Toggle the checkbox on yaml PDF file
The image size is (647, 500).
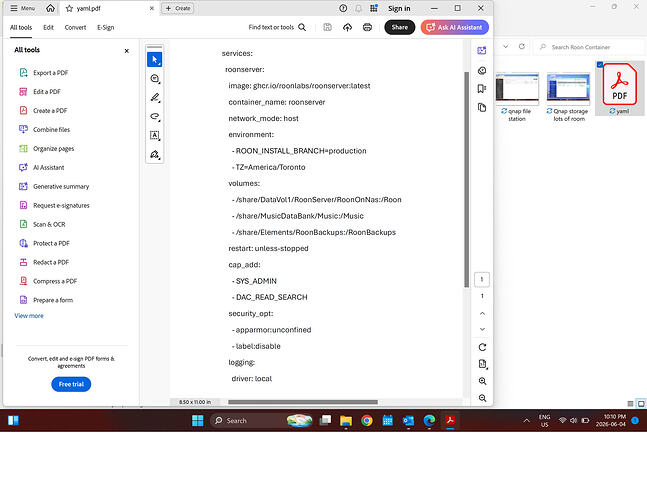point(600,65)
